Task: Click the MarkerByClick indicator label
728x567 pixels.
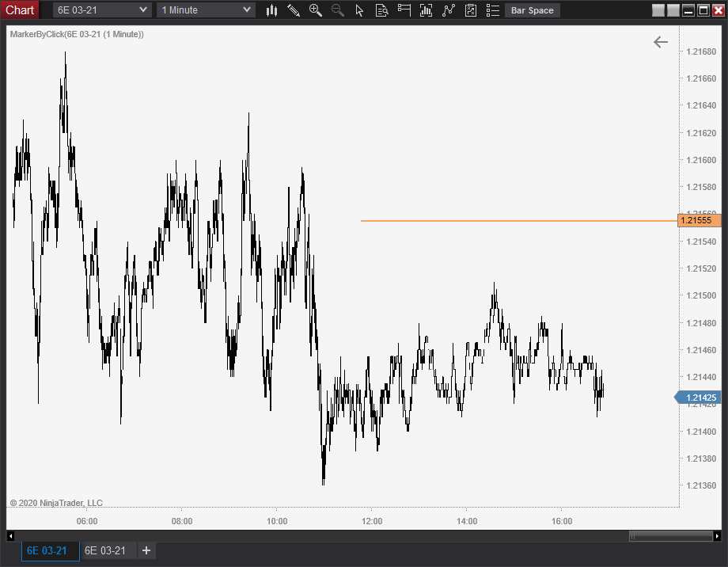Action: tap(77, 34)
